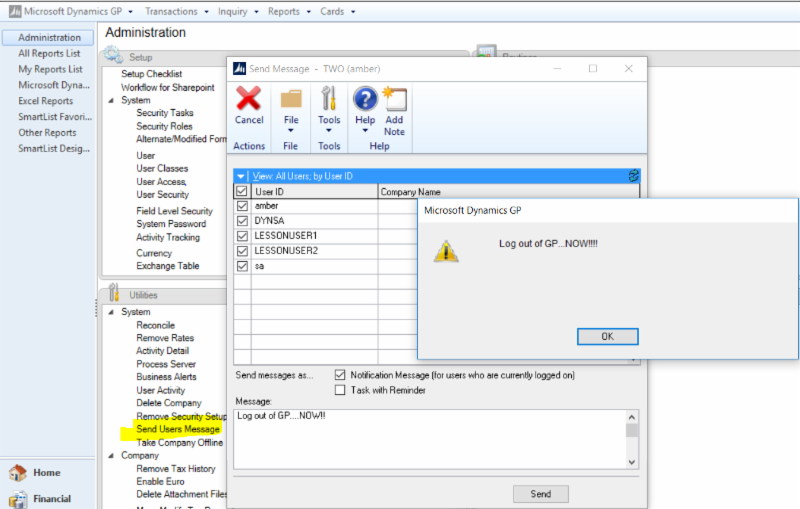Open Business Alerts utility
The width and height of the screenshot is (800, 509).
pyautogui.click(x=166, y=377)
